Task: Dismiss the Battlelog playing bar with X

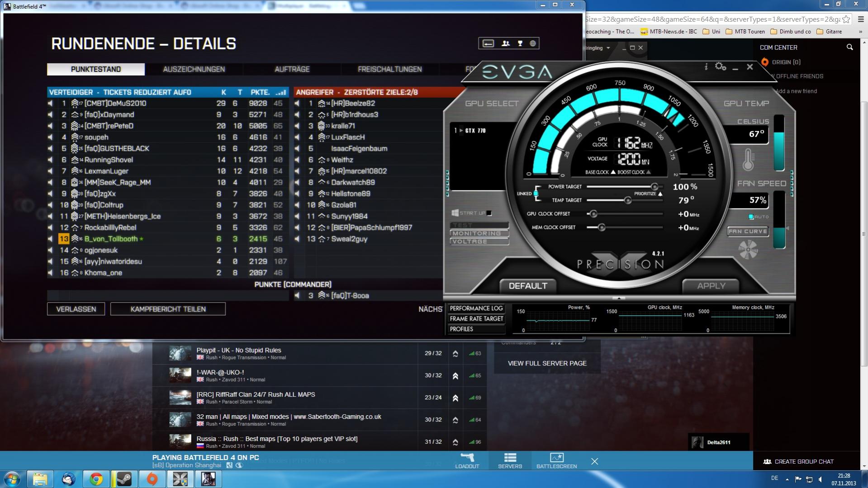Action: click(x=594, y=461)
